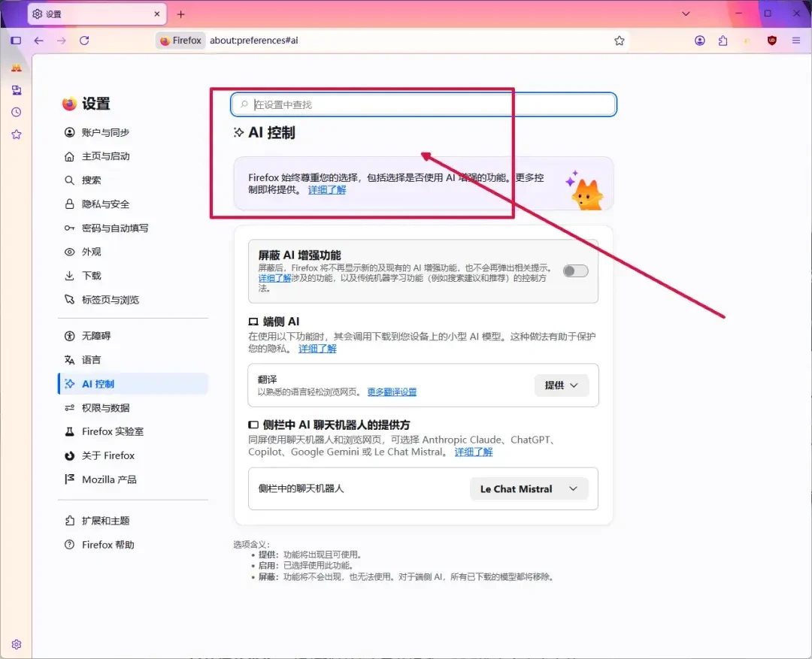Viewport: 812px width, 659px height.
Task: Bookmark this page with the star icon
Action: click(x=620, y=41)
